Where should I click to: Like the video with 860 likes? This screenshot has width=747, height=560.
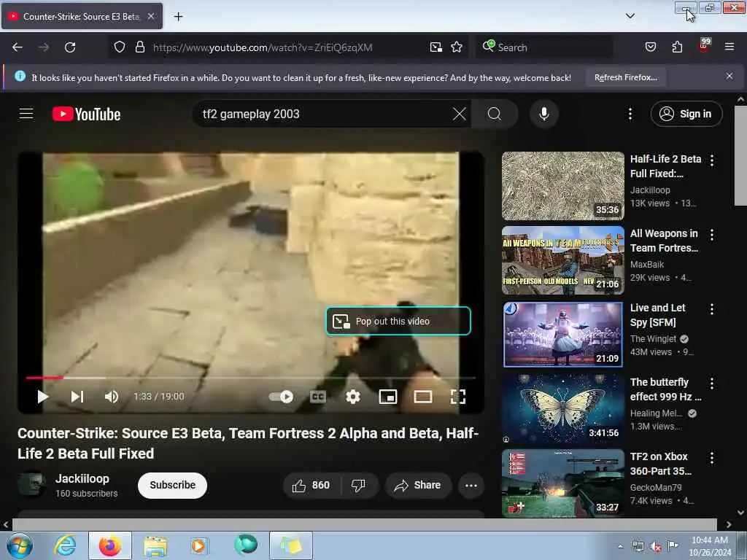click(311, 485)
